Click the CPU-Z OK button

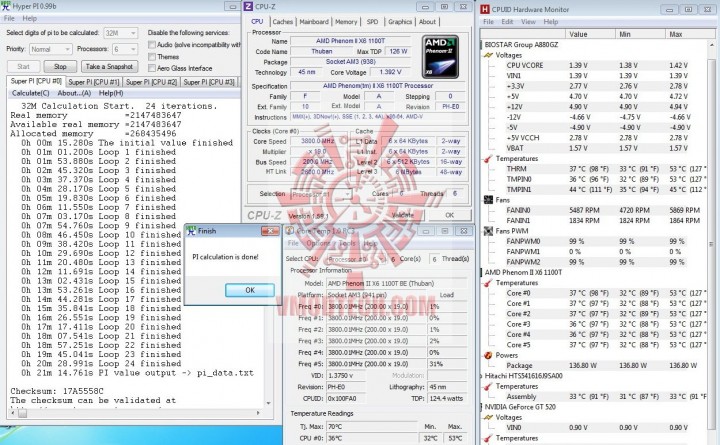450,215
